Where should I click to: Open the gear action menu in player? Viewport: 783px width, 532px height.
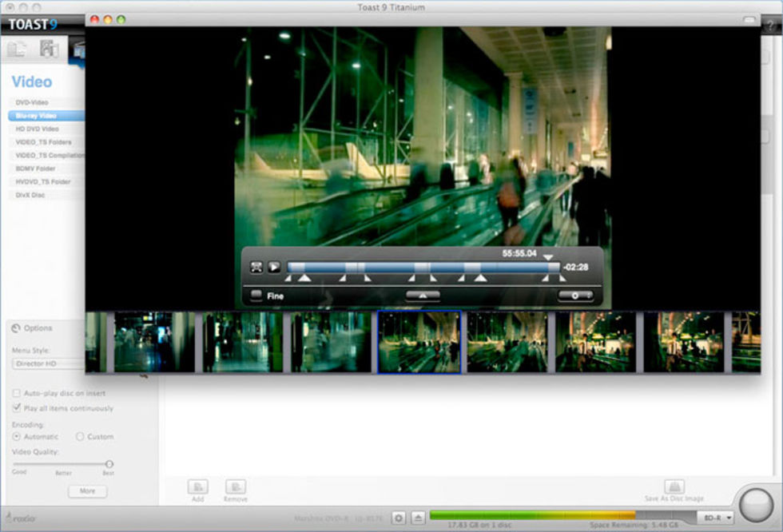575,296
